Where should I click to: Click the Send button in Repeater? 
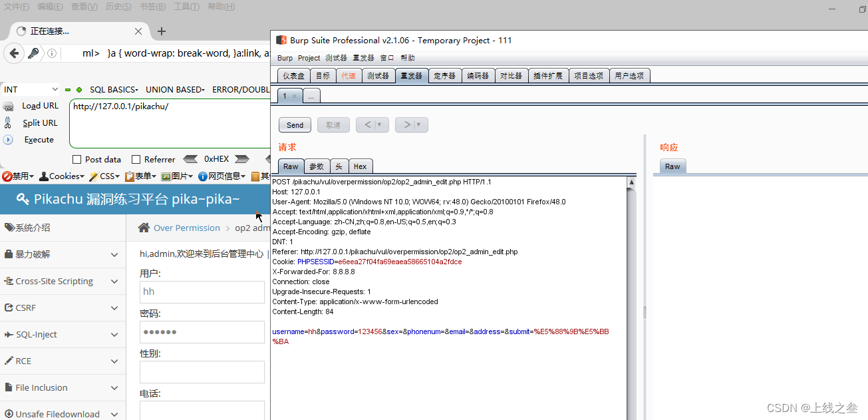tap(295, 124)
